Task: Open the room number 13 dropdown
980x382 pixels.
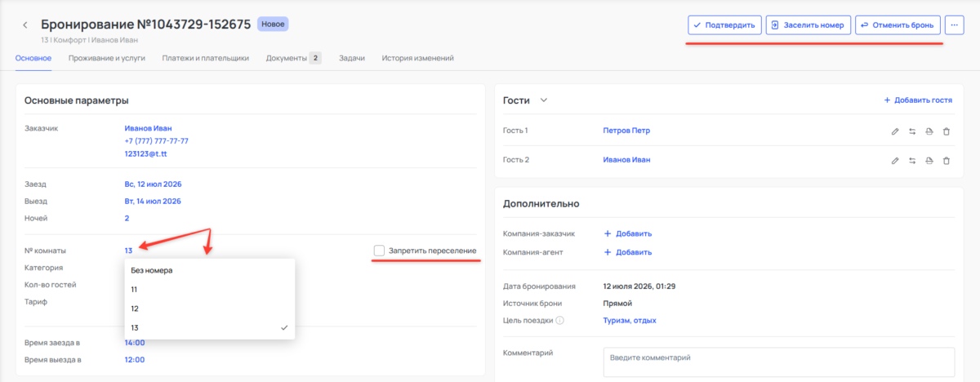Action: click(x=129, y=250)
